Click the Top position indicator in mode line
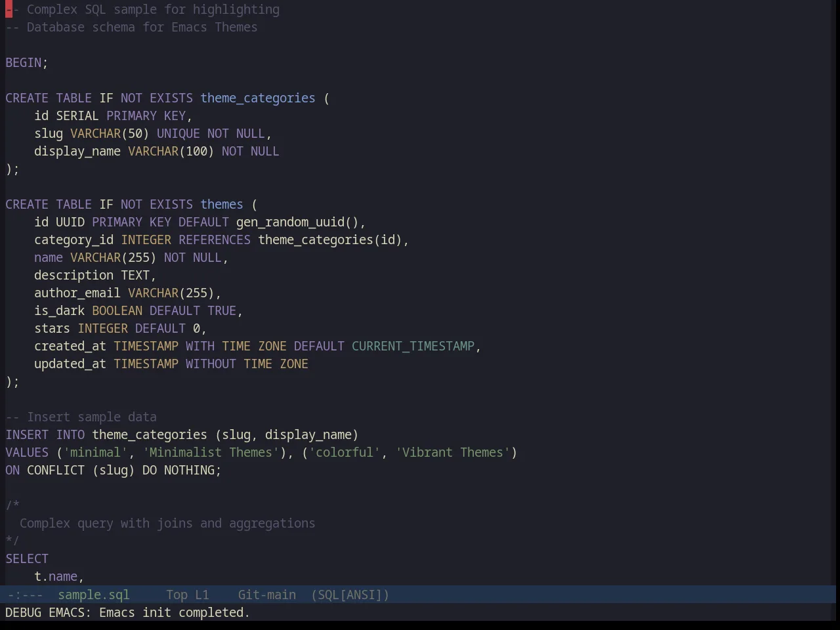The image size is (840, 630). 177,595
